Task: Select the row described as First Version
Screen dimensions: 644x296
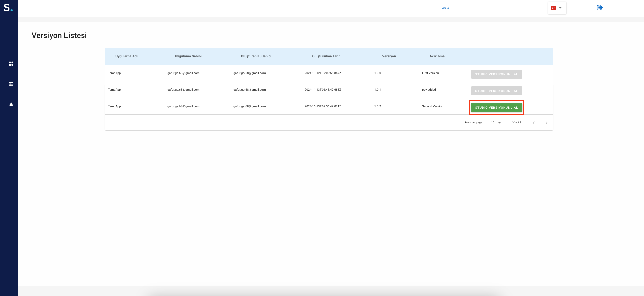Action: [430, 73]
